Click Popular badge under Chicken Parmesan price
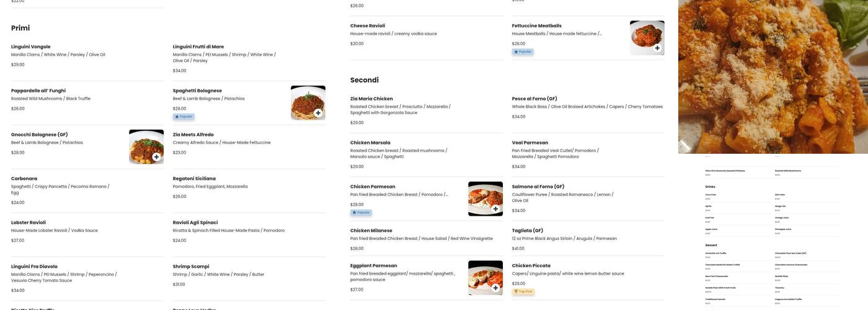 [x=361, y=213]
